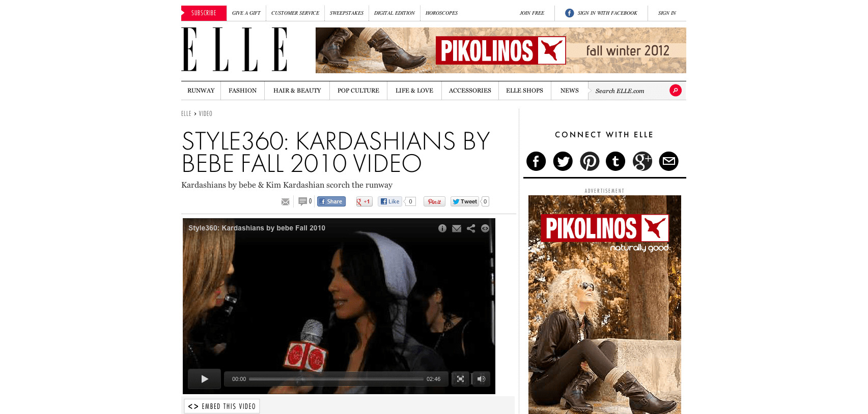Click the share icon in video player
The width and height of the screenshot is (868, 414).
coord(471,228)
